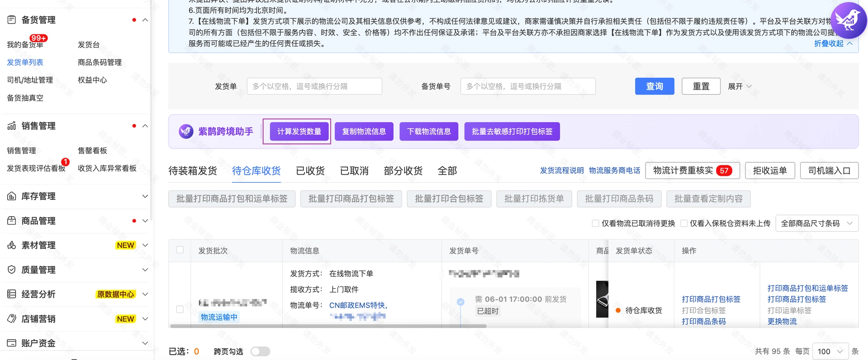The width and height of the screenshot is (868, 360).
Task: Check the select-all checkbox in table header
Action: [180, 250]
